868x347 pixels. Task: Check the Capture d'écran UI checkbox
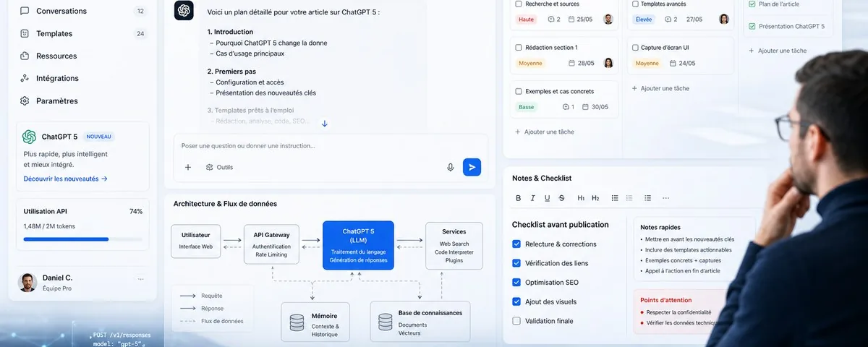[x=634, y=48]
